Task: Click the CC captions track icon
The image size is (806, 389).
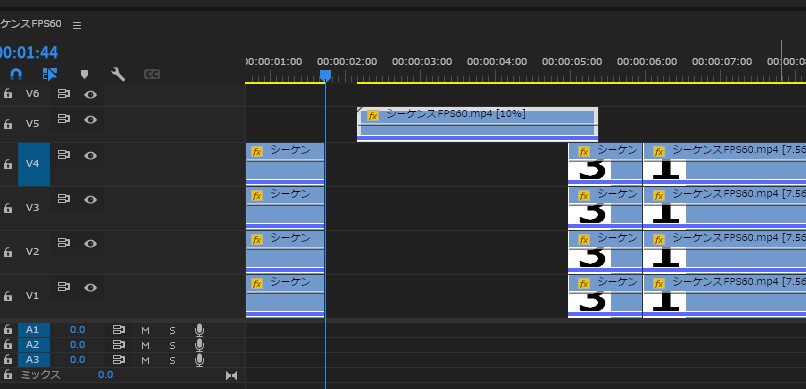Action: point(152,75)
